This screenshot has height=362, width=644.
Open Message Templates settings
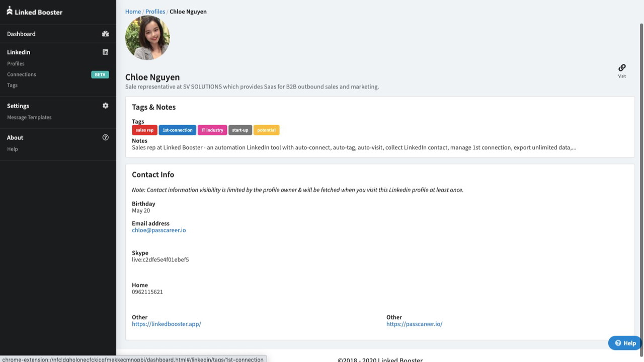29,117
